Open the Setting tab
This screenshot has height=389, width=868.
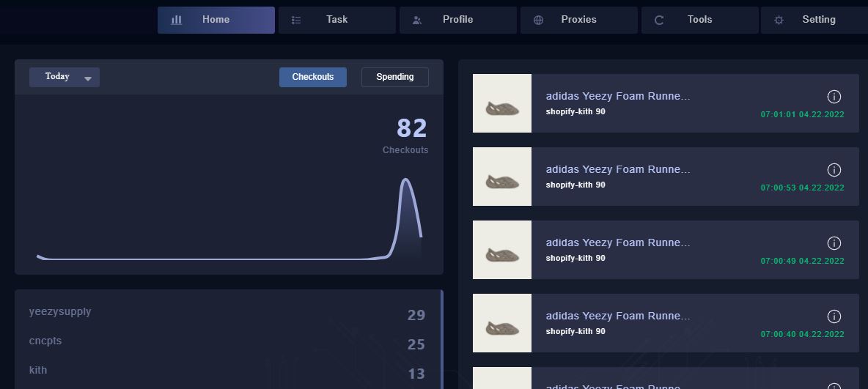(x=814, y=20)
